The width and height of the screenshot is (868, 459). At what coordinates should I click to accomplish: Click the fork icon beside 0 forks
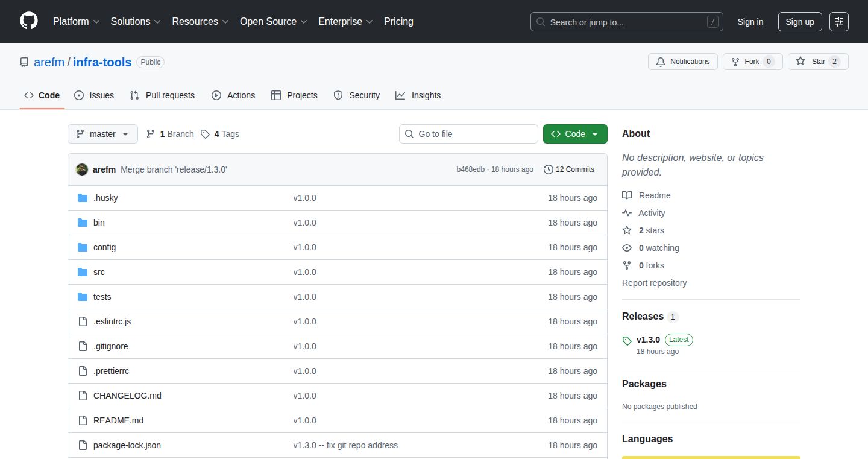(x=627, y=265)
